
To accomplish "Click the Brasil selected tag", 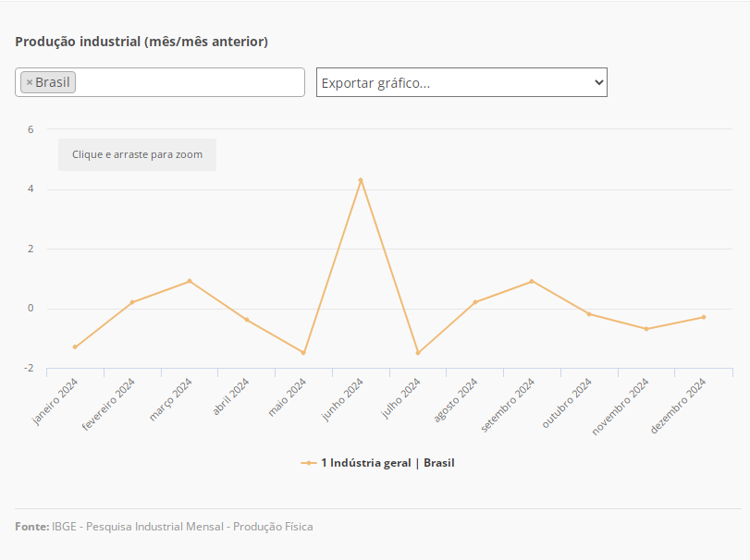I will click(x=52, y=82).
